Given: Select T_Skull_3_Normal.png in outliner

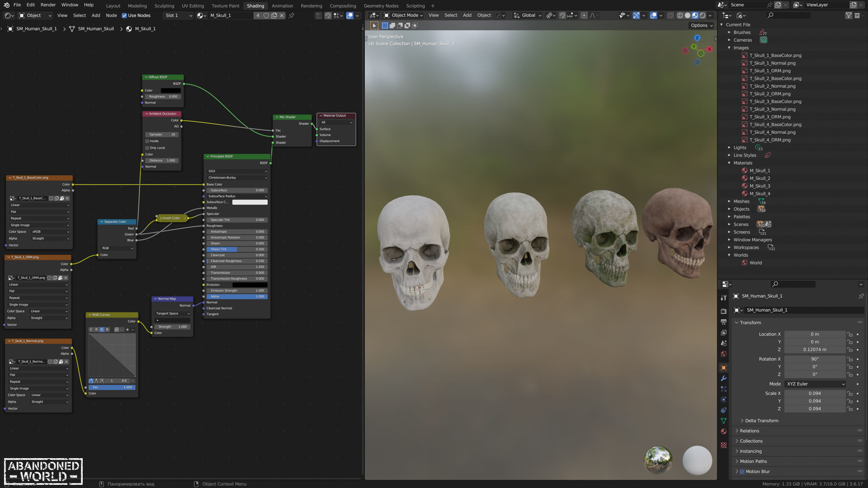Looking at the screenshot, I should tap(772, 109).
